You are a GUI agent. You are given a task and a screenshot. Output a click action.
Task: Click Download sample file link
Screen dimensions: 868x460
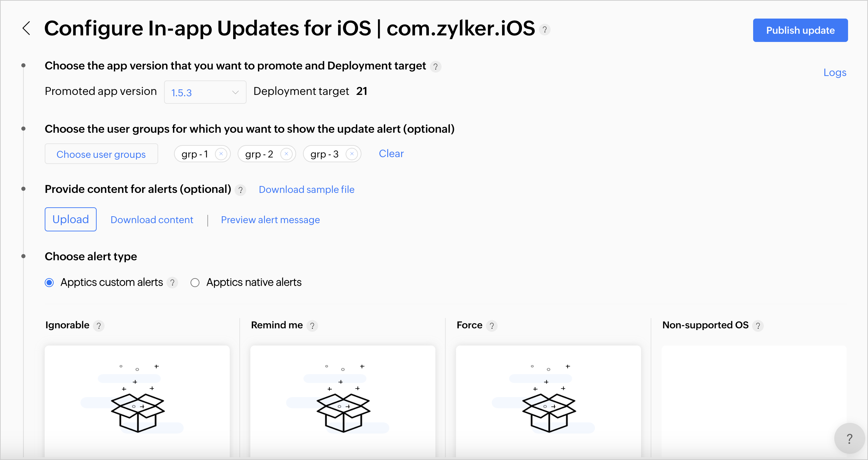306,189
